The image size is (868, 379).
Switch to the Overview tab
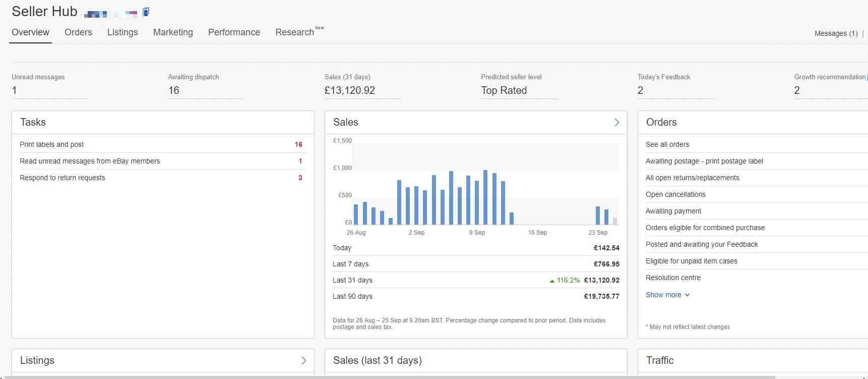click(30, 32)
